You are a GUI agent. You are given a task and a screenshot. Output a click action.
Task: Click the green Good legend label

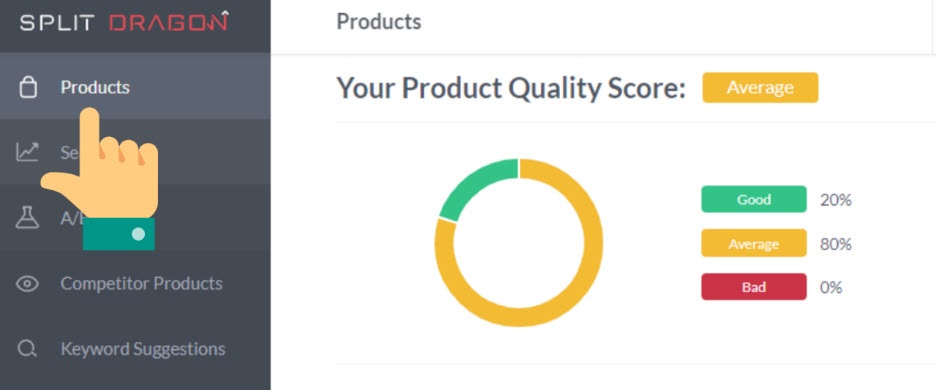(753, 199)
